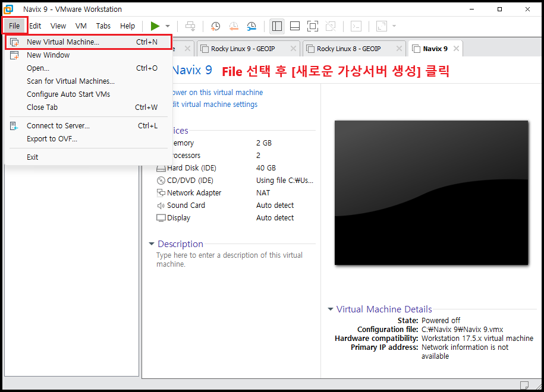Close the Navix 9 tab
544x392 pixels.
coord(456,49)
